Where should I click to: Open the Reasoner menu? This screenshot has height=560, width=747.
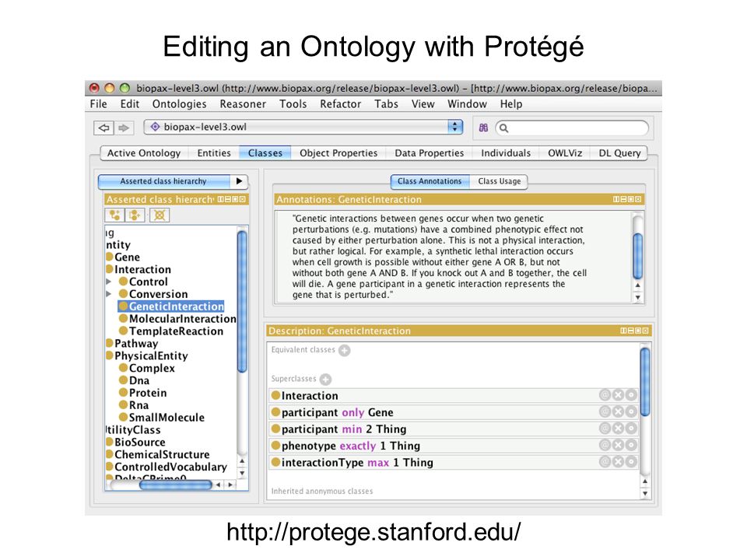coord(243,103)
